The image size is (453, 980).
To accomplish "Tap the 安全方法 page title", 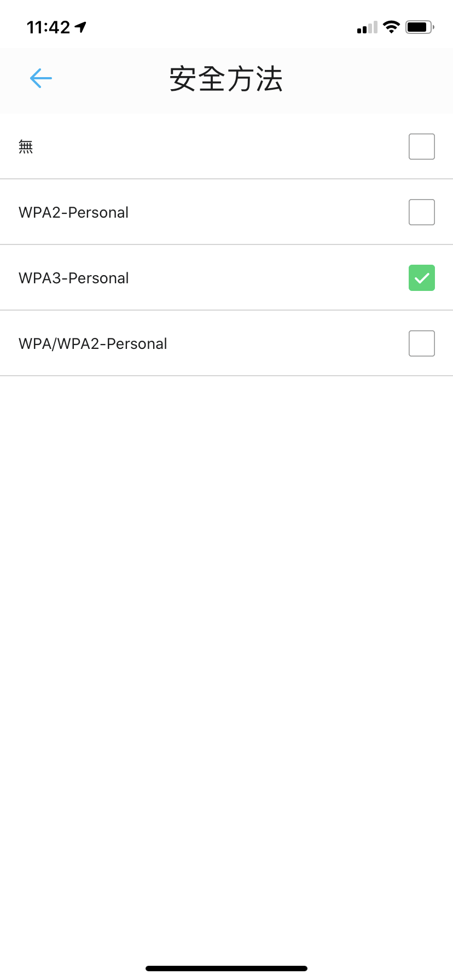I will point(226,79).
